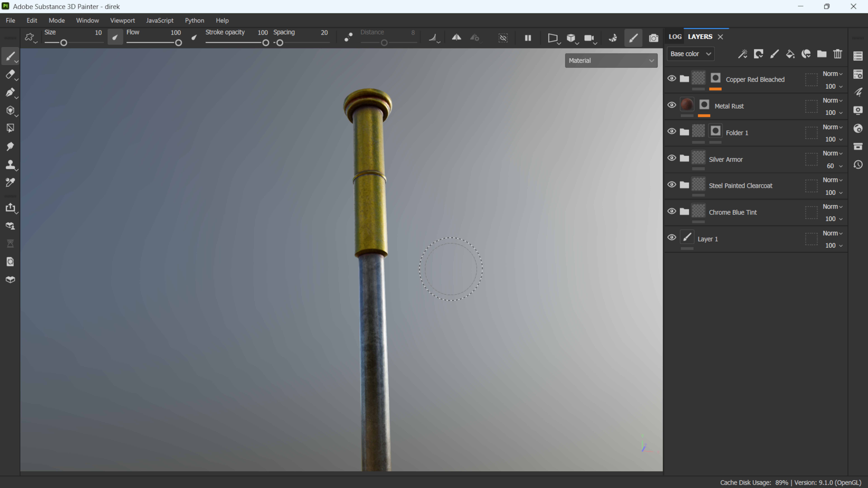Hide the Steel Painted Clearcoat layer

[x=672, y=185]
